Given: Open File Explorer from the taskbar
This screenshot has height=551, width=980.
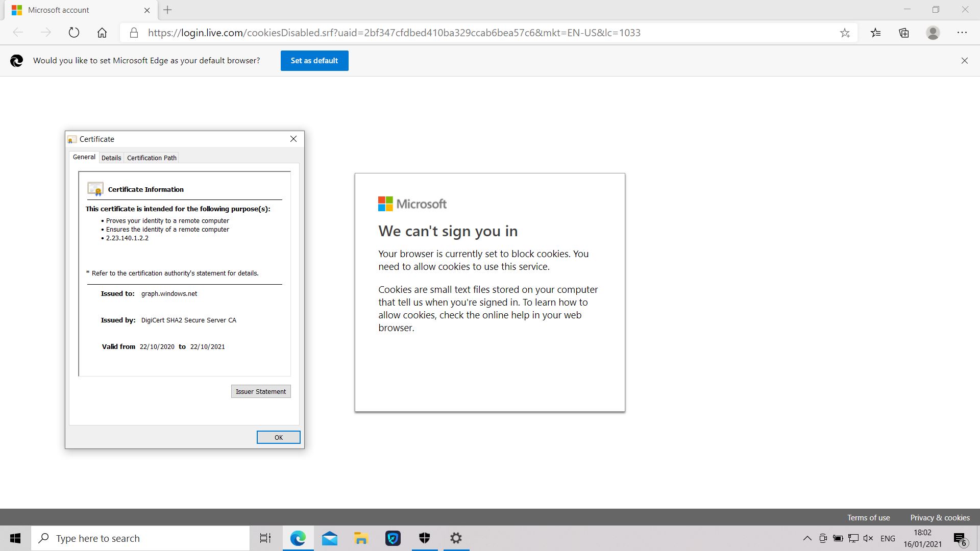Looking at the screenshot, I should (x=361, y=538).
